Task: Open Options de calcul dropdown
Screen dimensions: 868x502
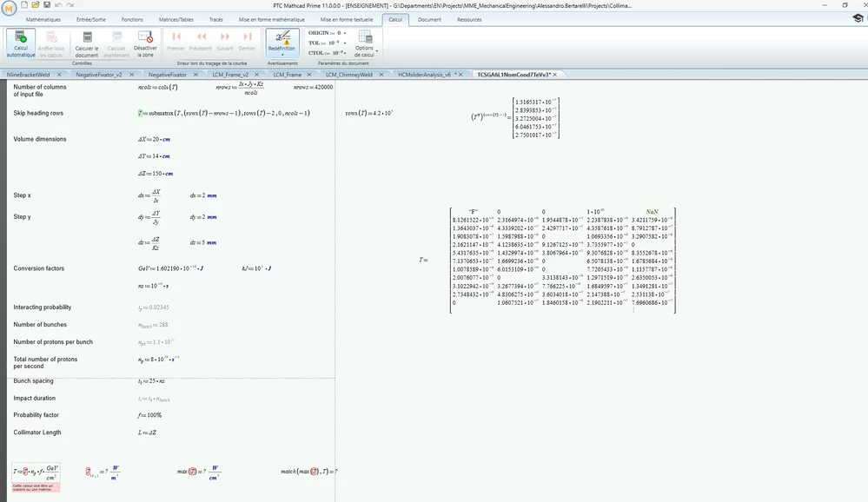Action: [x=365, y=43]
